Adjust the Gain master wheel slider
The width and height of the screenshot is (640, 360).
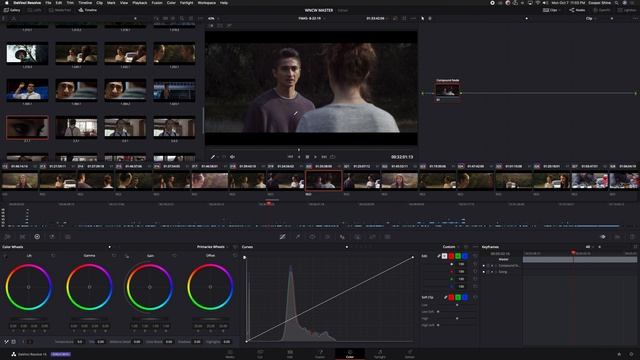150,319
